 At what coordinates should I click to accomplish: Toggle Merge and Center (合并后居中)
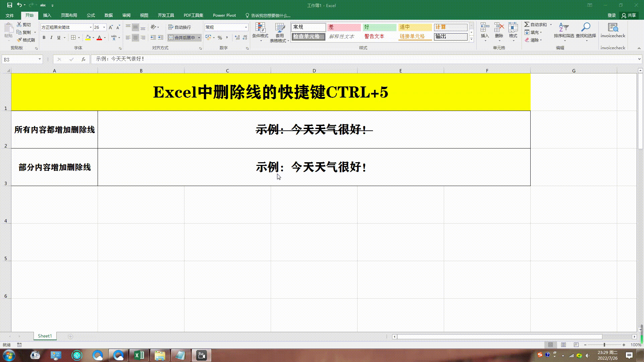click(181, 38)
